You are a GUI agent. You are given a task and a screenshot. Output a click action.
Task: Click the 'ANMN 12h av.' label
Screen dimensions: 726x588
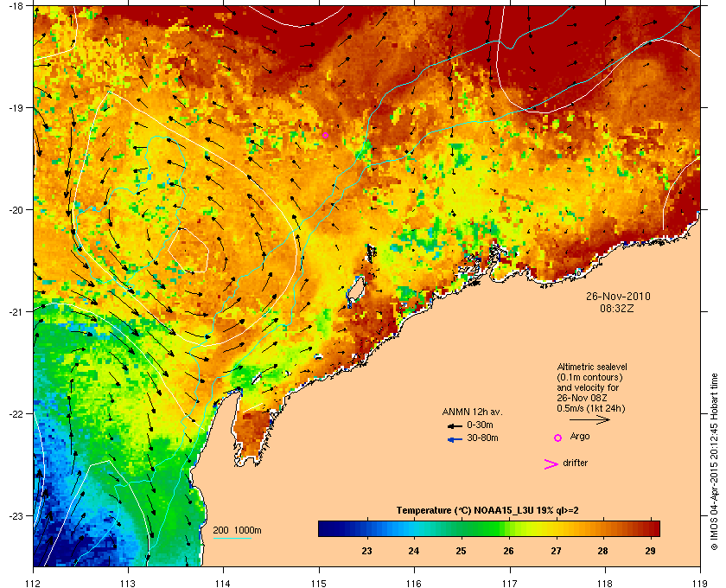pyautogui.click(x=472, y=412)
